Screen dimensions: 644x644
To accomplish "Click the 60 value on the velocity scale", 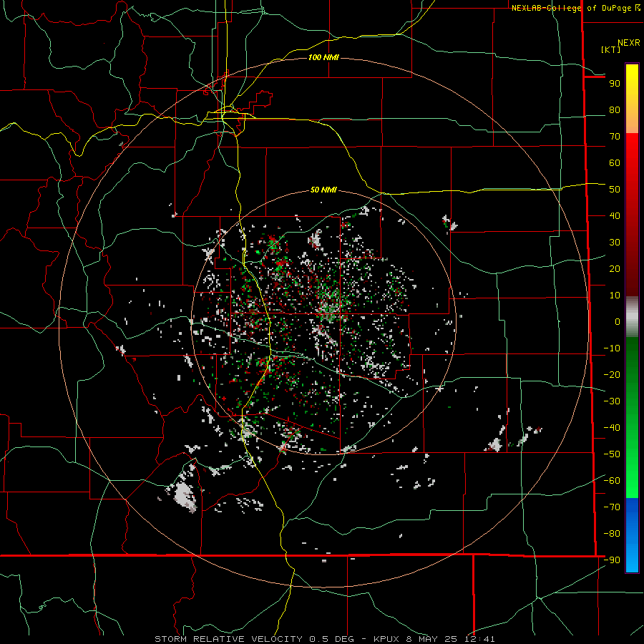I will point(615,162).
